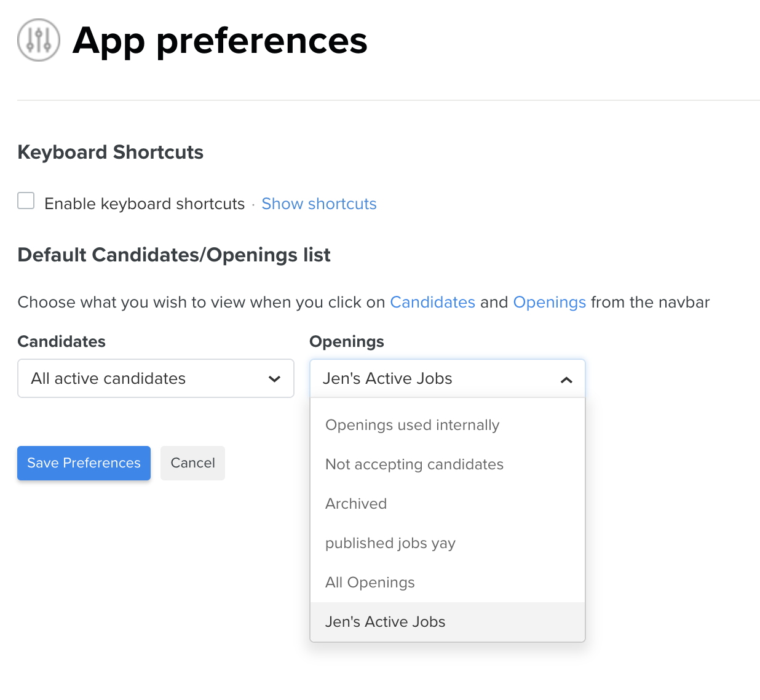Viewport: 760px width, 700px height.
Task: Choose All Openings from the dropdown list
Action: [x=370, y=583]
